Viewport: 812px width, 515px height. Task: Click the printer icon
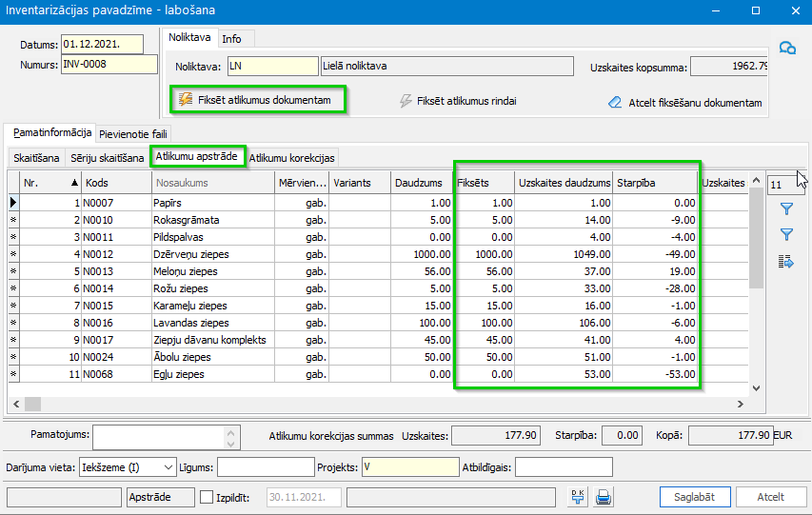(x=603, y=496)
